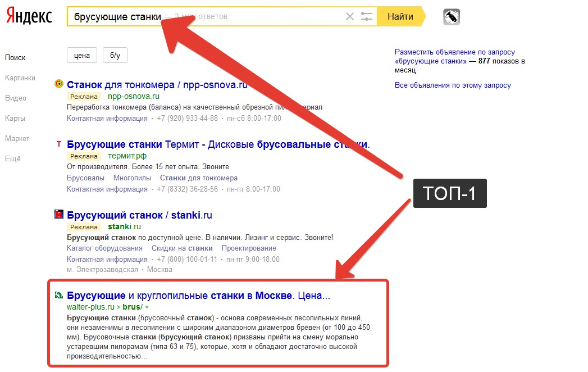
Task: Switch to the Карты section
Action: [15, 118]
